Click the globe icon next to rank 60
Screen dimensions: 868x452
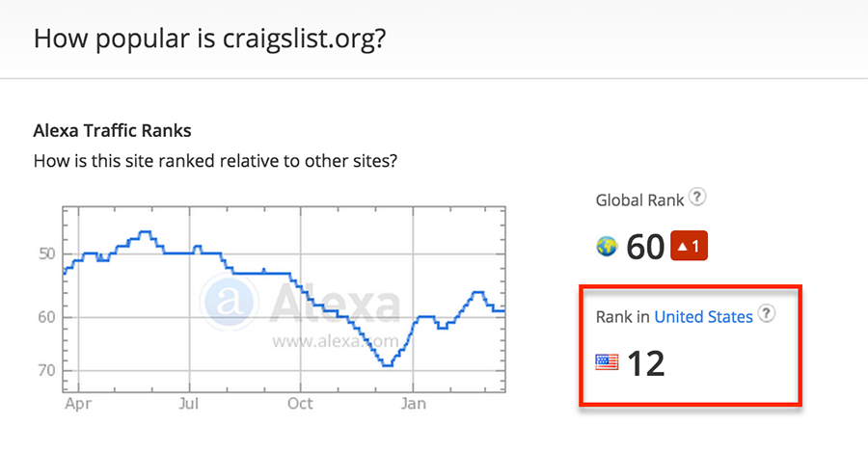coord(607,246)
